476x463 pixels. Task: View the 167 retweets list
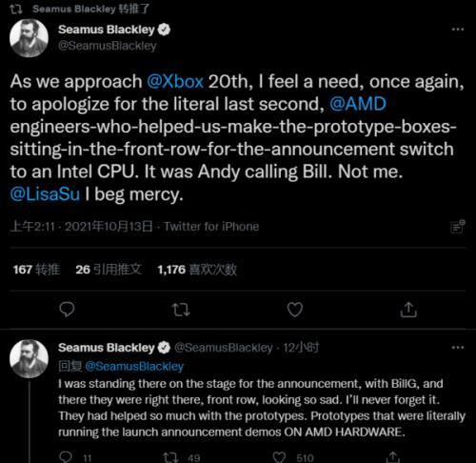[x=36, y=270]
